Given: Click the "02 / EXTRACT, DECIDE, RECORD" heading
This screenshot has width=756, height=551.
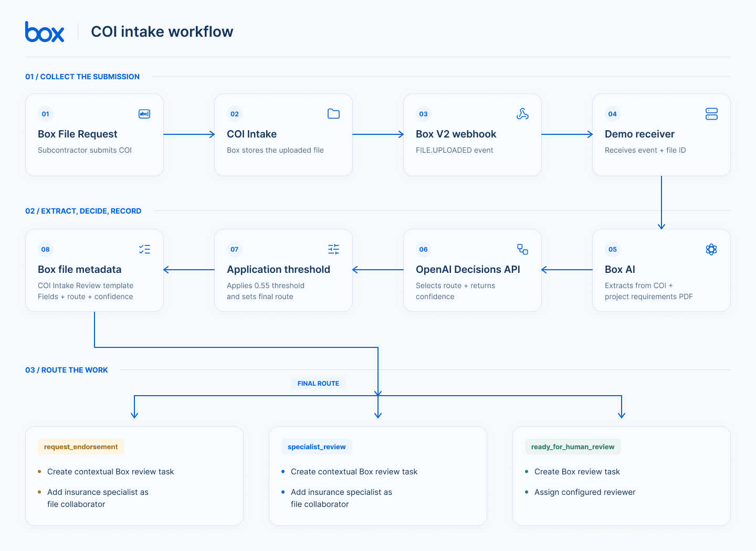Looking at the screenshot, I should click(x=83, y=211).
